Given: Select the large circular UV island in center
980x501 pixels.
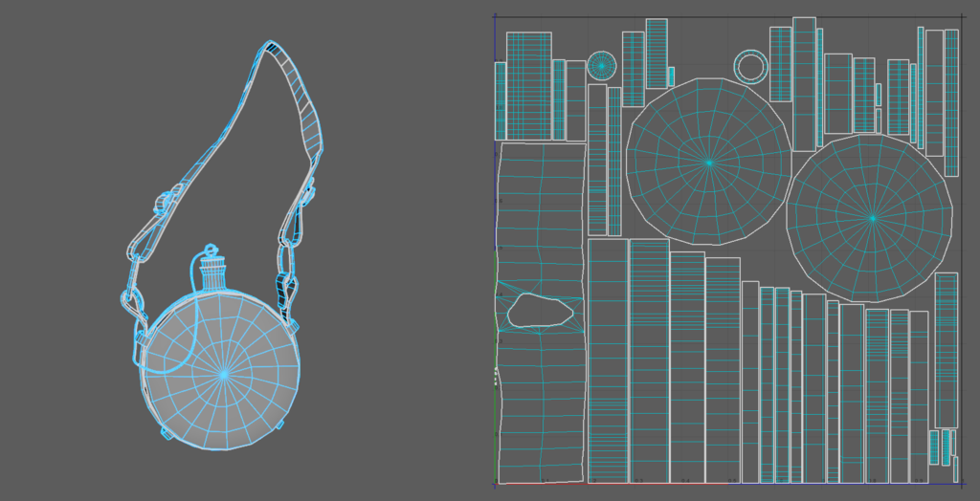Looking at the screenshot, I should point(708,162).
